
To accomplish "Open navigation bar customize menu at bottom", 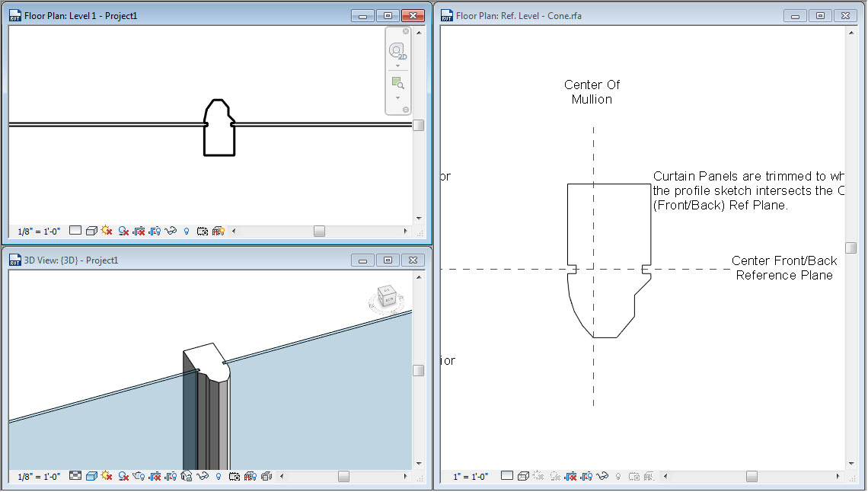I will pos(406,110).
